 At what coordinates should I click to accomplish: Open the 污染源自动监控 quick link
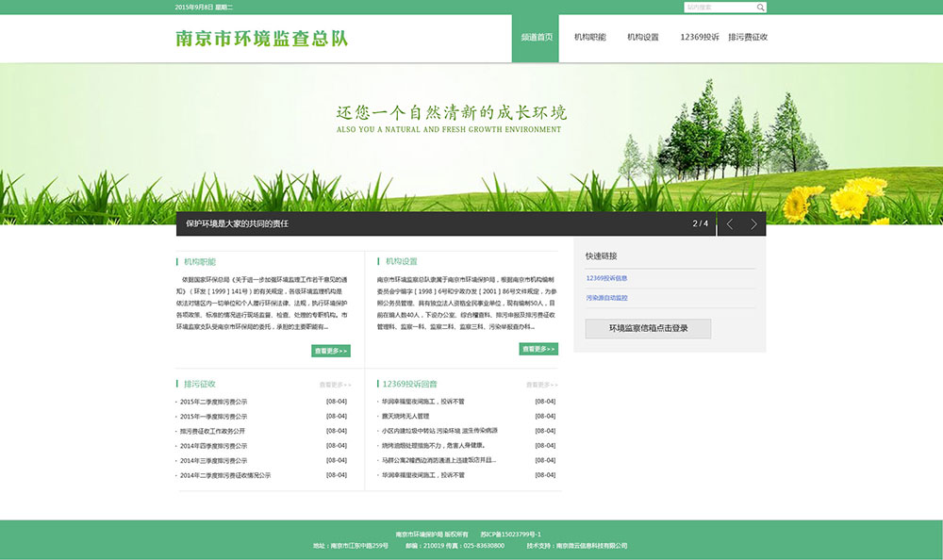(x=606, y=298)
